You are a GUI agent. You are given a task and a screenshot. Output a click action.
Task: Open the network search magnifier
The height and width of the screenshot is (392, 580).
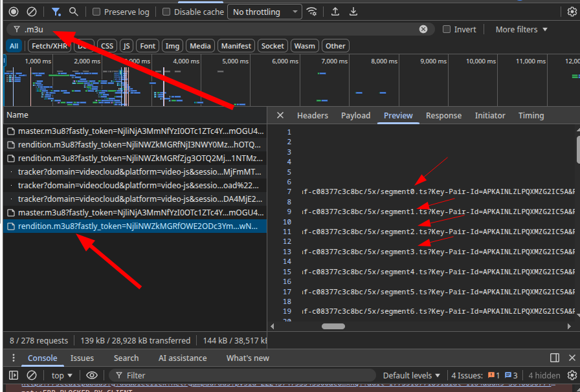74,12
